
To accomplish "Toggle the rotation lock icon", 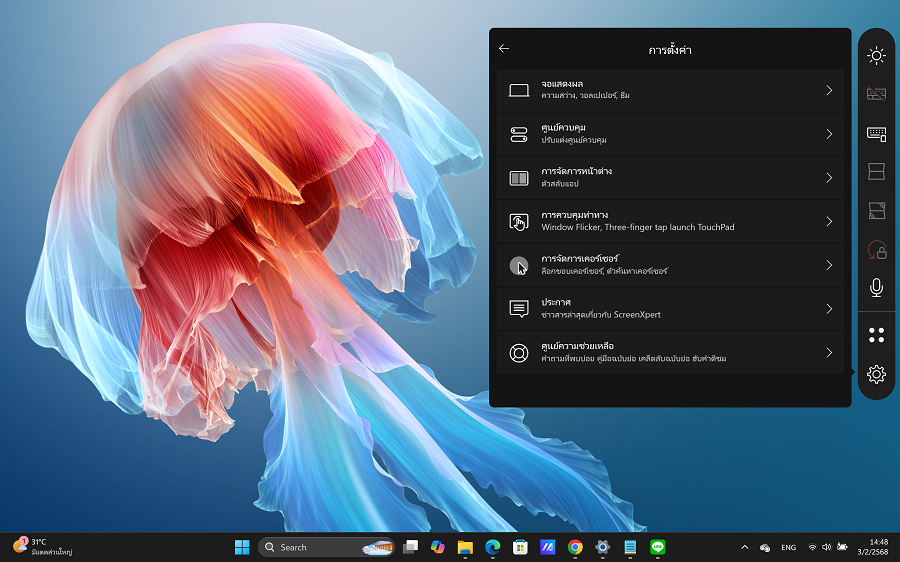I will 876,249.
